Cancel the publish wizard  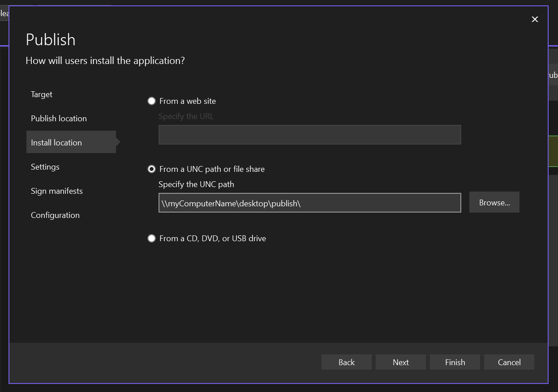(x=509, y=362)
